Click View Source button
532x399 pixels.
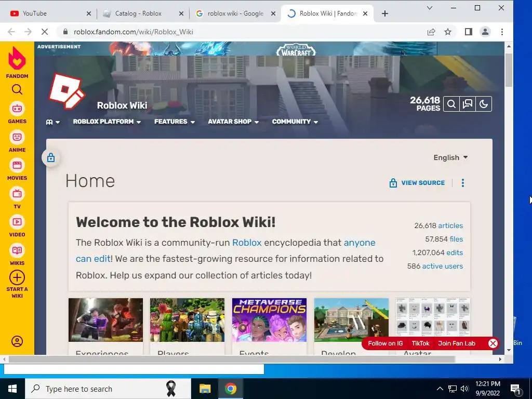coord(417,183)
